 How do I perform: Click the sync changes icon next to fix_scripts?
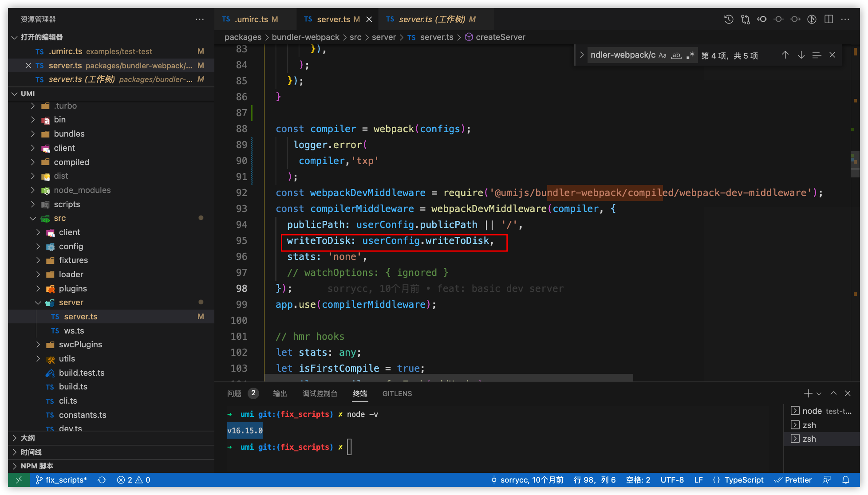point(102,479)
